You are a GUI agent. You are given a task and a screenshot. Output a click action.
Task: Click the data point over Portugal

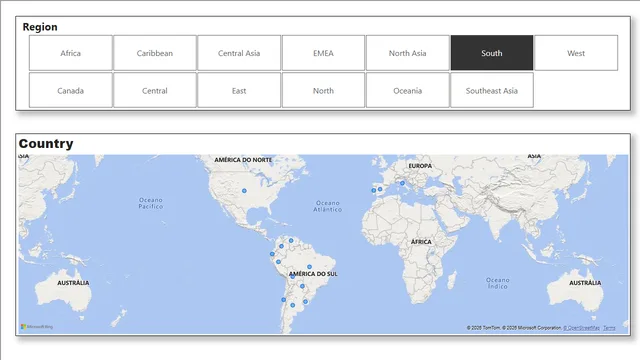click(x=373, y=190)
